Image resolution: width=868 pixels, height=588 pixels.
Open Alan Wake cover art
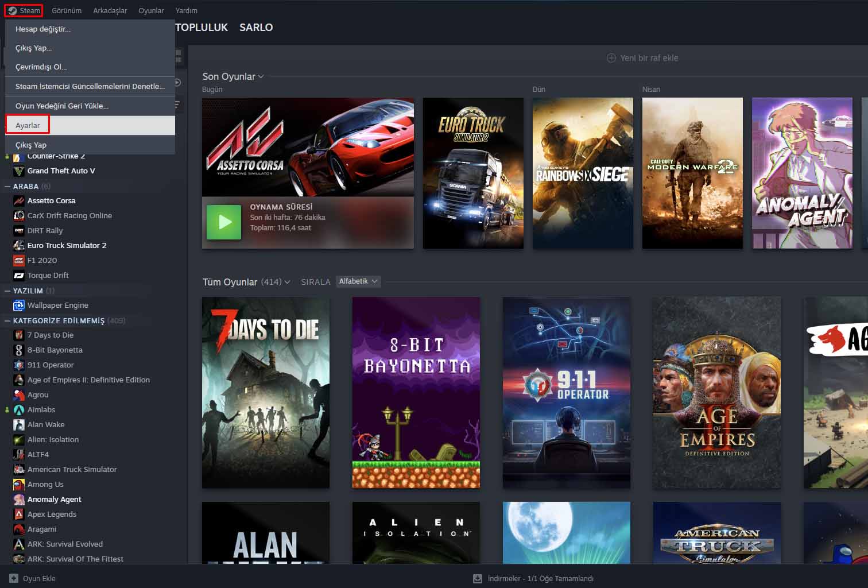(x=266, y=533)
